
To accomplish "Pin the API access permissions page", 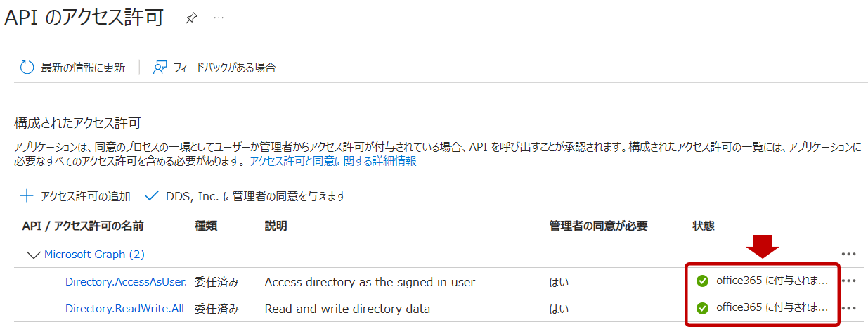I will (x=190, y=19).
